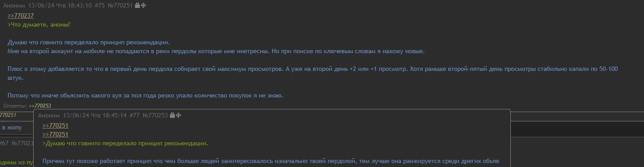Click the lock icon on post #75
This screenshot has height=167, width=644.
pyautogui.click(x=137, y=6)
